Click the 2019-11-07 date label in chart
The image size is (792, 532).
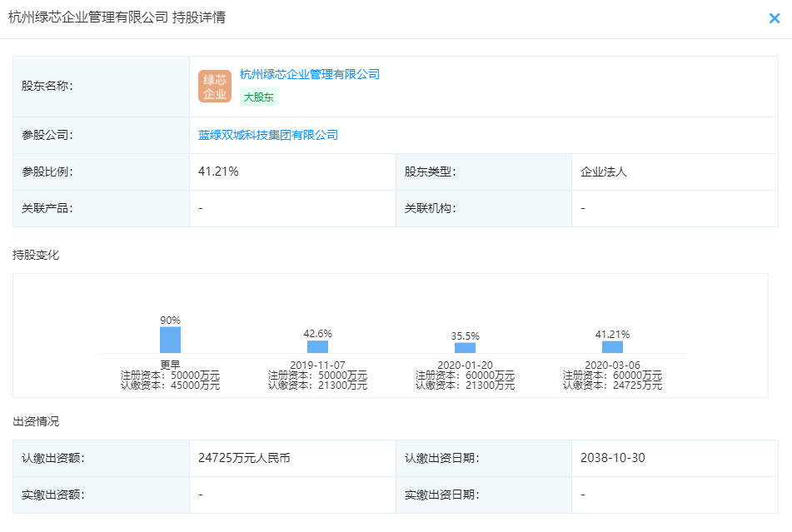coord(317,365)
